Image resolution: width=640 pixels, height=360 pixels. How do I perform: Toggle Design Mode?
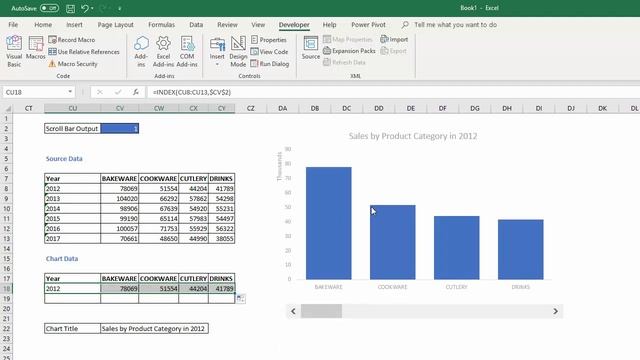coord(238,51)
